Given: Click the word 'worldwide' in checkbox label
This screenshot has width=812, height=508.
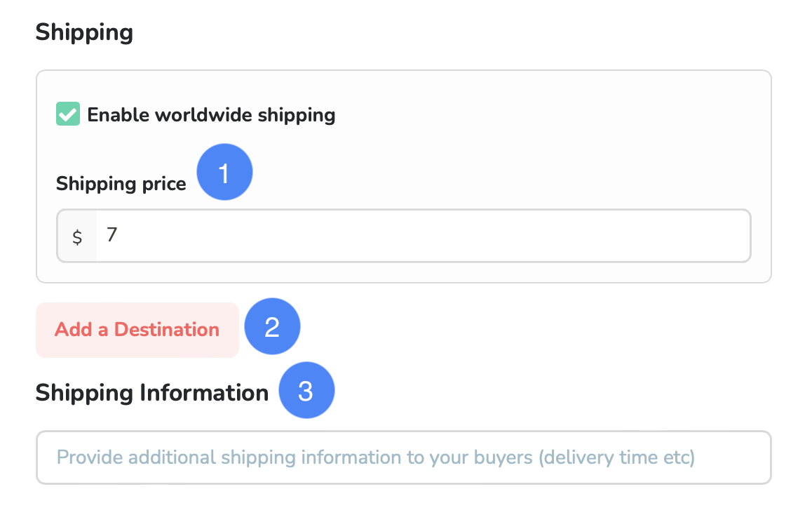Looking at the screenshot, I should (203, 114).
